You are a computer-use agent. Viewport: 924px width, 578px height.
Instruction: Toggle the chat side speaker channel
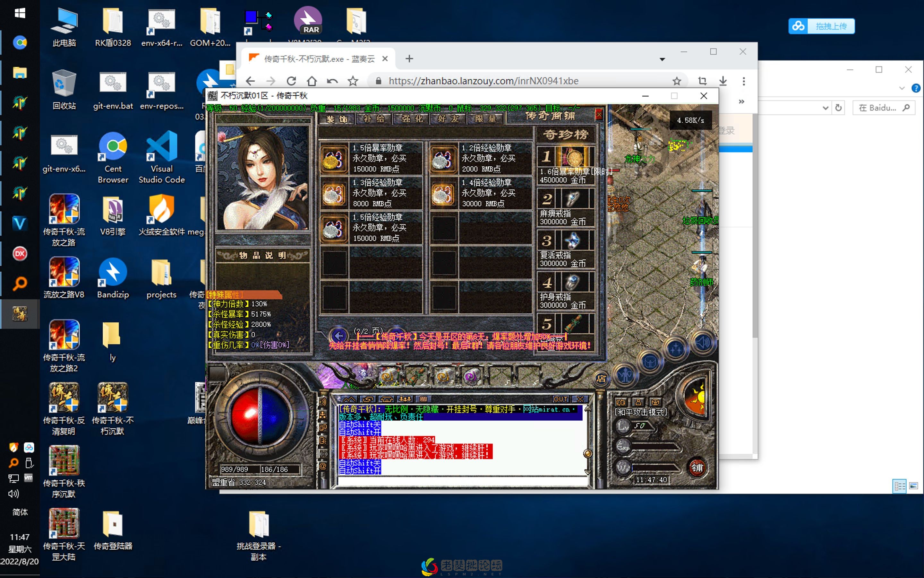[323, 401]
